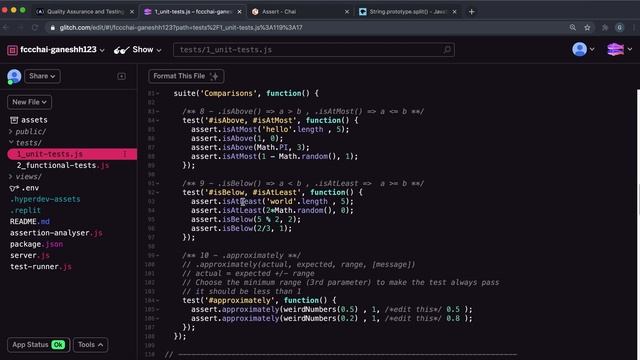
Task: Click the sidebar user avatar
Action: (14, 76)
